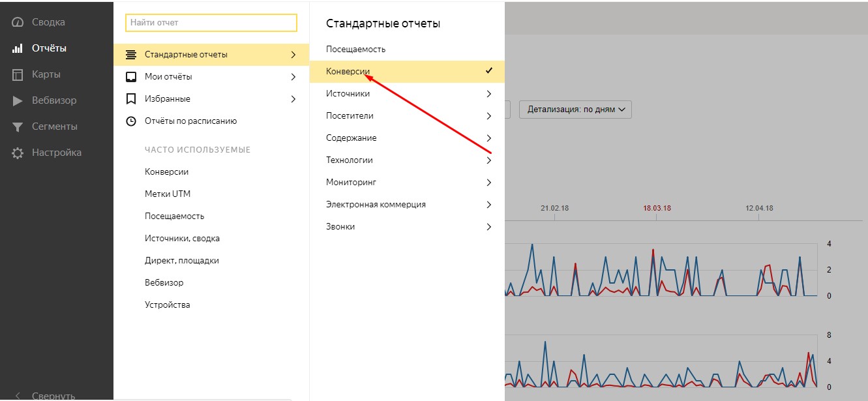Open the Директ, площадки report link
Screen dimensions: 868x401
182,261
